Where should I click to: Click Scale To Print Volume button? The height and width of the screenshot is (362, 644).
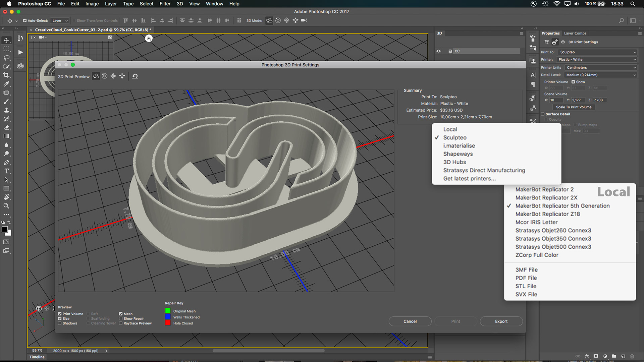coord(574,107)
